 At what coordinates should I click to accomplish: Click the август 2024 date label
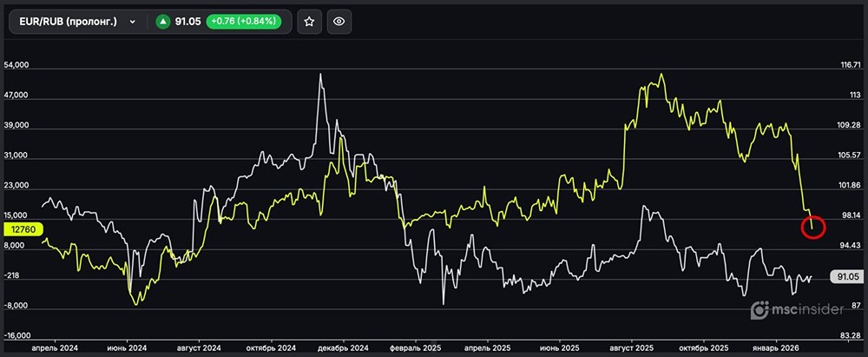coord(198,347)
